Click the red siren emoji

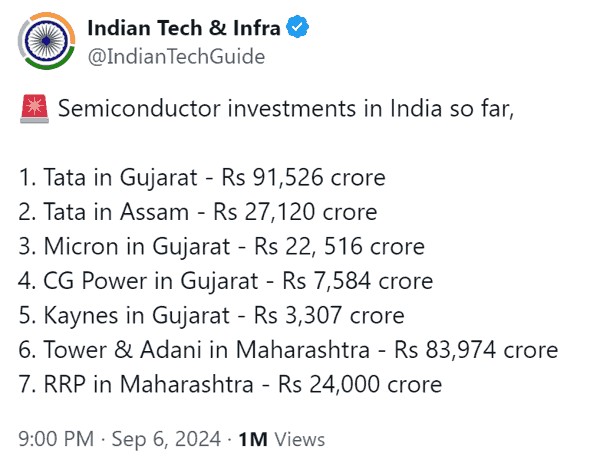(x=31, y=109)
